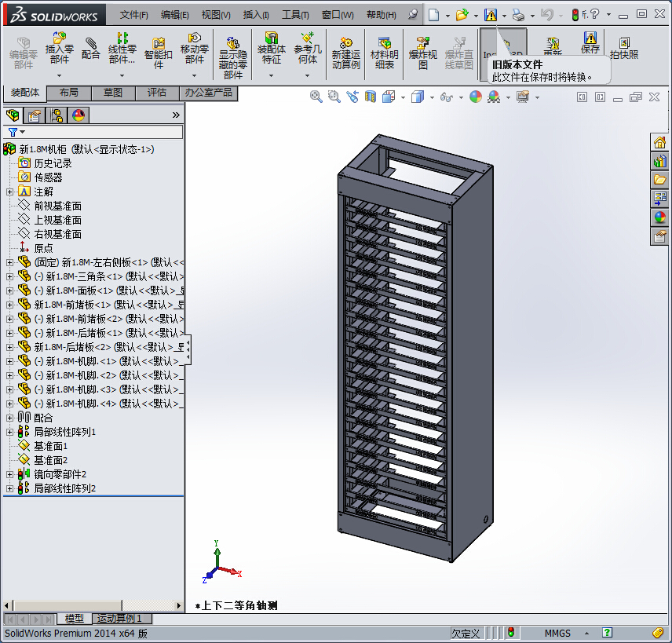The width and height of the screenshot is (672, 643).
Task: Open the ConfigurationManager panel tab
Action: 57,115
